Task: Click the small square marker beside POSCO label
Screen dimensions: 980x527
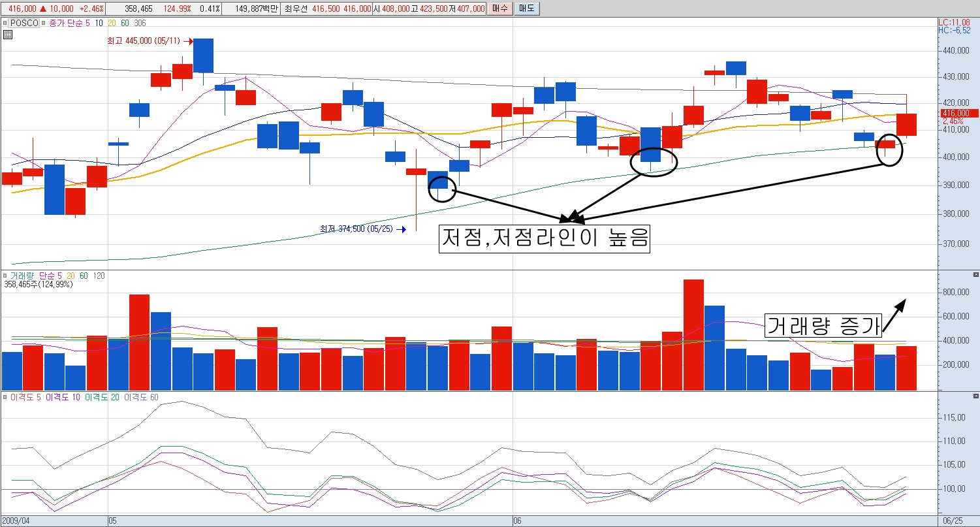Action: 5,23
